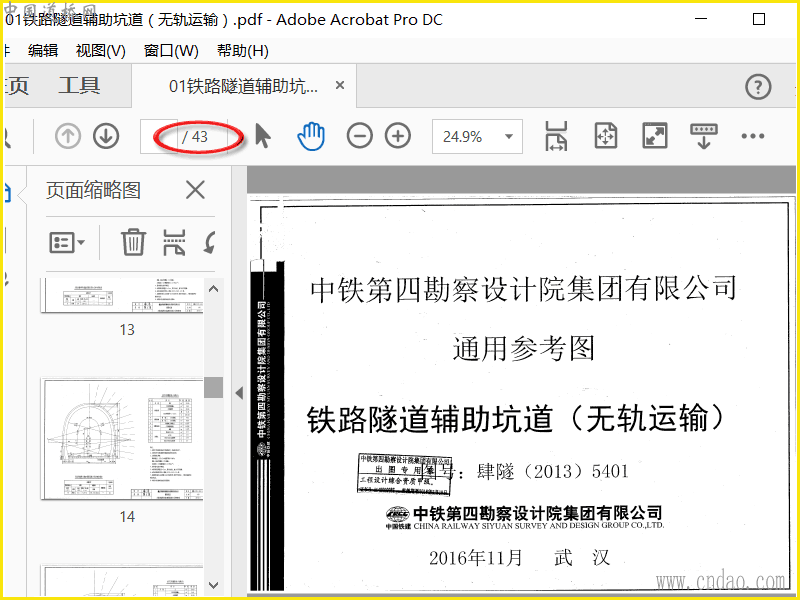Open the 窗口(W) menu
The height and width of the screenshot is (600, 800).
point(171,51)
